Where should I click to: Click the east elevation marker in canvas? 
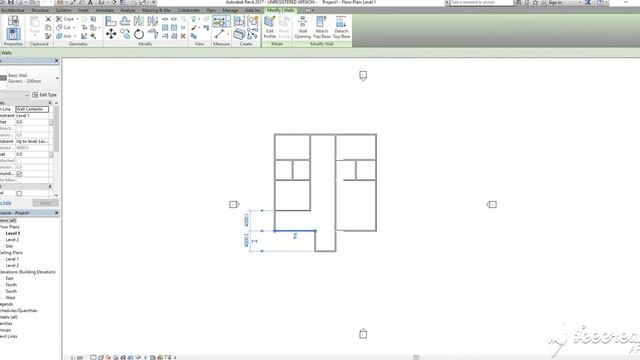tap(492, 204)
